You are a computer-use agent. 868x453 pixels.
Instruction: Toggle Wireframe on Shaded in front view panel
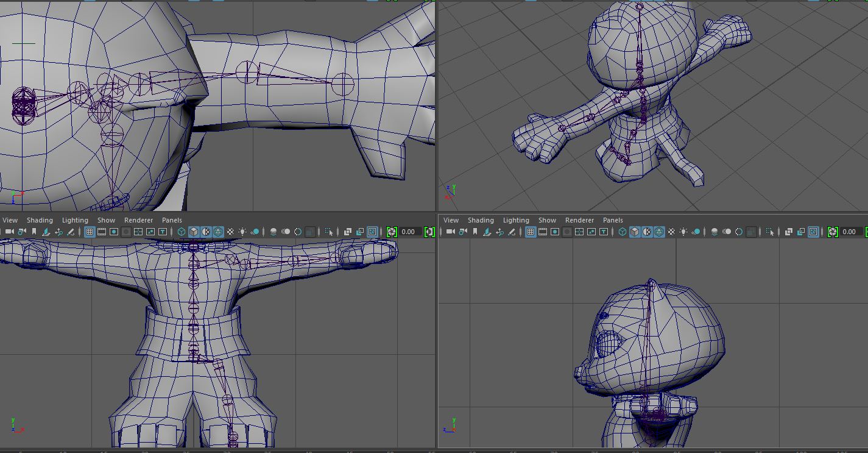pyautogui.click(x=218, y=232)
